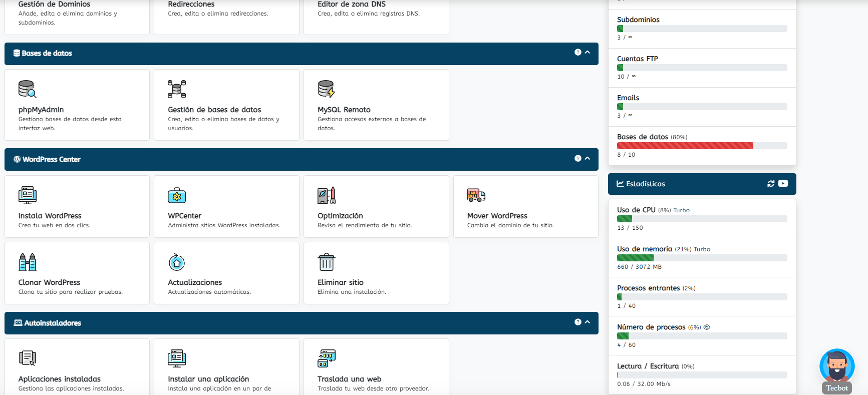Click the Lectura / Escritura progress bar

point(702,375)
